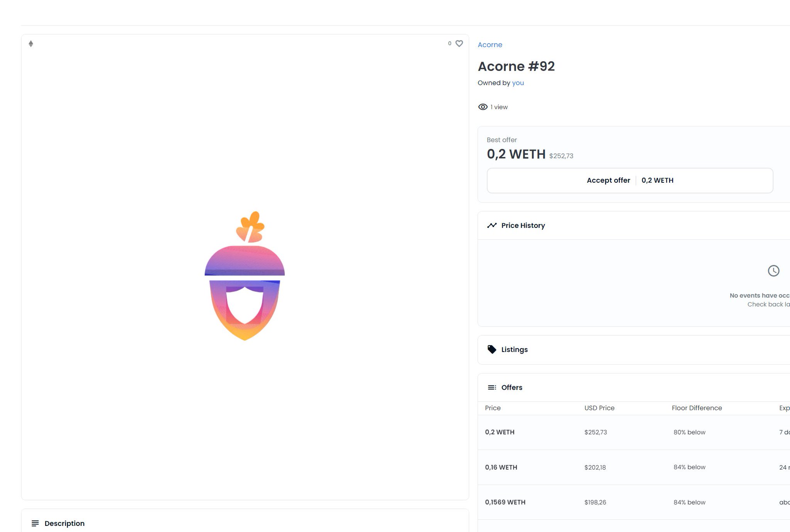Click the Ethereum chain icon
The width and height of the screenshot is (790, 532).
[31, 44]
